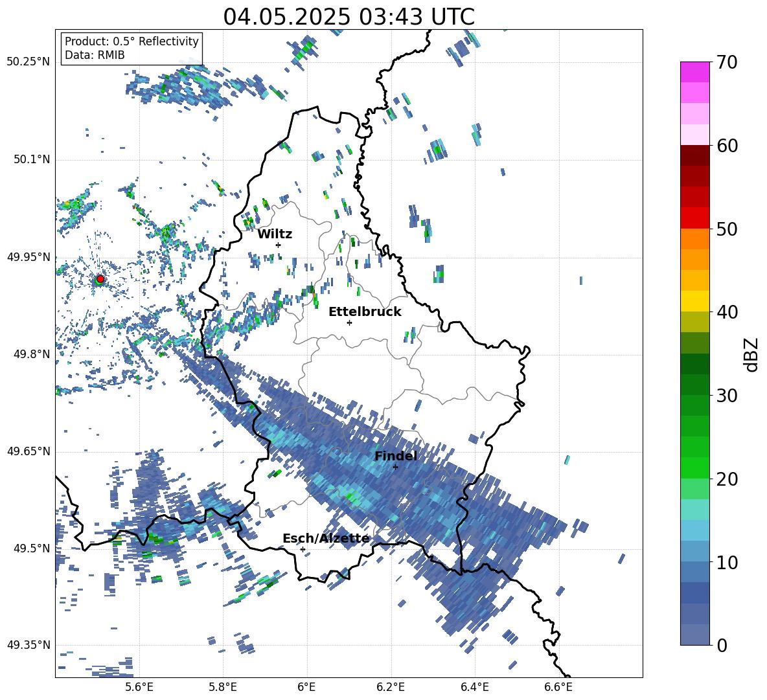Click the 49.35°N latitude label

click(29, 645)
